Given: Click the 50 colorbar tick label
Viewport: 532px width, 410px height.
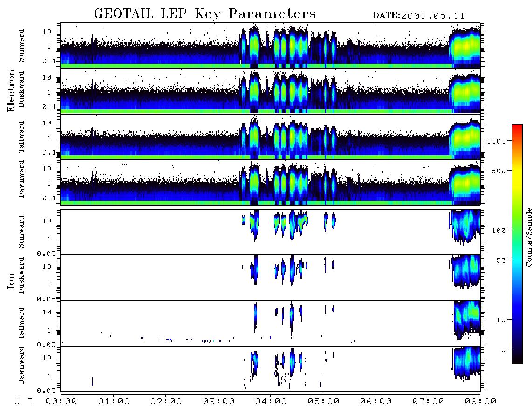Looking at the screenshot, I should click(x=501, y=260).
